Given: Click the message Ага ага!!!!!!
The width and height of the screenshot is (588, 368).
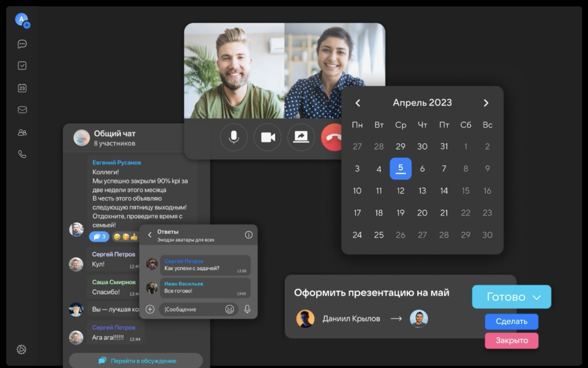Looking at the screenshot, I should point(108,337).
